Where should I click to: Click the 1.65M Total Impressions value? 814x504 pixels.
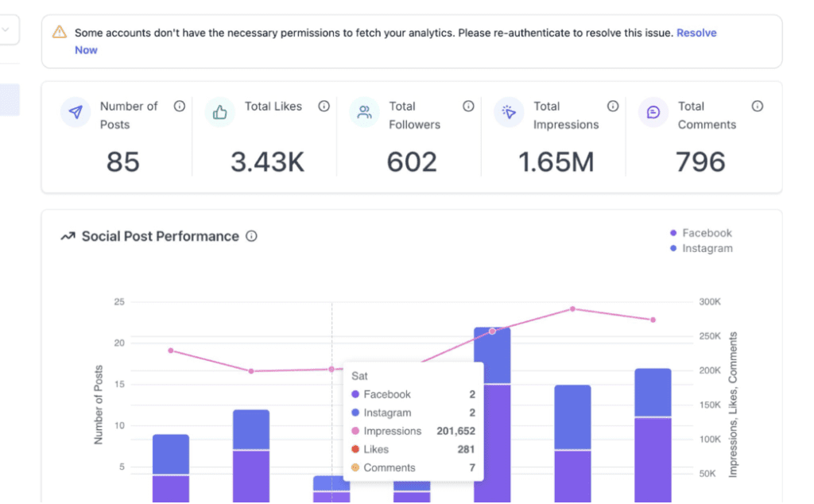pyautogui.click(x=556, y=162)
